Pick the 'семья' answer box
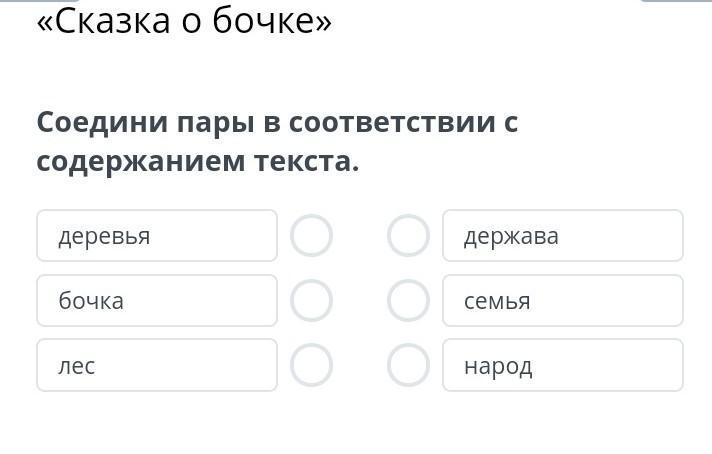Image resolution: width=712 pixels, height=454 pixels. tap(562, 301)
